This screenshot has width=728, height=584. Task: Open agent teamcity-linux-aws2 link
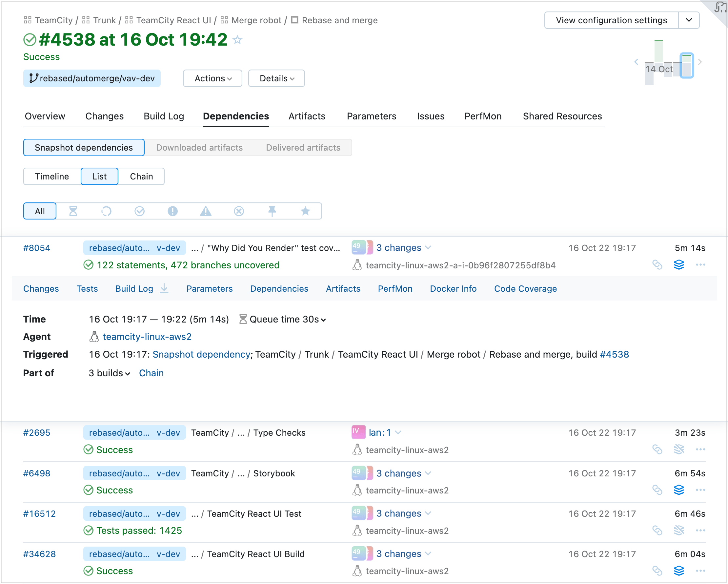147,336
